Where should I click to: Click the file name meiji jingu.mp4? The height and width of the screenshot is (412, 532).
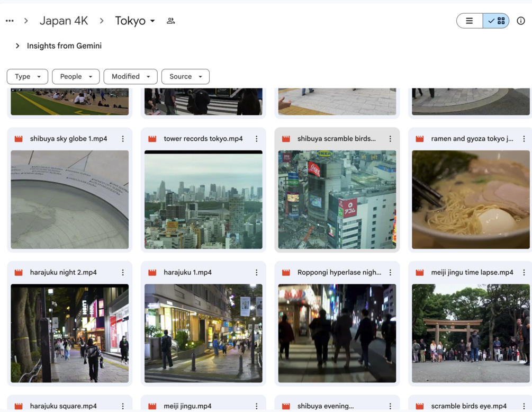pos(187,406)
